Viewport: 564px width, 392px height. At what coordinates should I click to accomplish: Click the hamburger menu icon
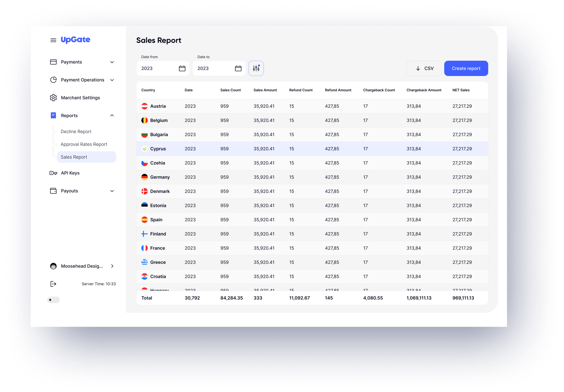point(53,40)
